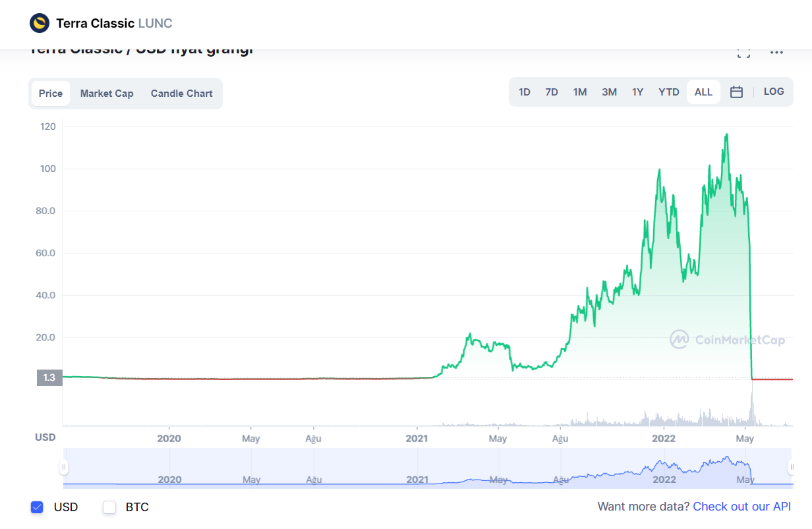Screen dimensions: 812x529
Task: Open the chart's three-dot more options menu
Action: tap(776, 53)
